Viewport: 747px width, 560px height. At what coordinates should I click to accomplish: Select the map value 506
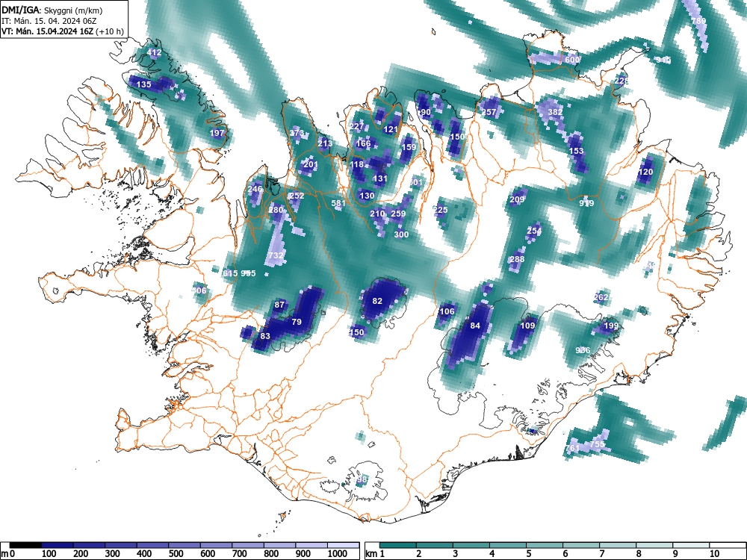(x=199, y=290)
